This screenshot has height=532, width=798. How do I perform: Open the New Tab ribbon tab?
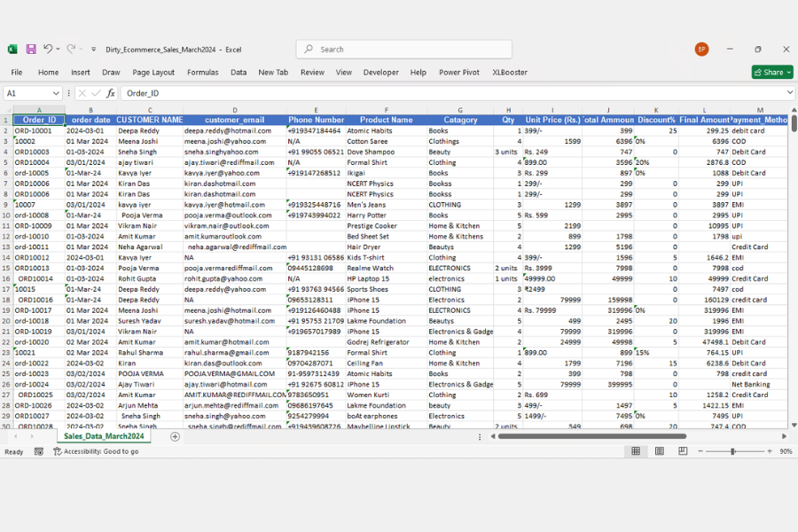point(273,73)
